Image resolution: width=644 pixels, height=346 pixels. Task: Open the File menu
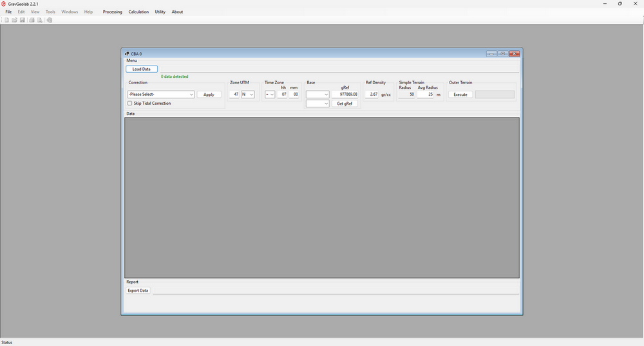click(8, 12)
